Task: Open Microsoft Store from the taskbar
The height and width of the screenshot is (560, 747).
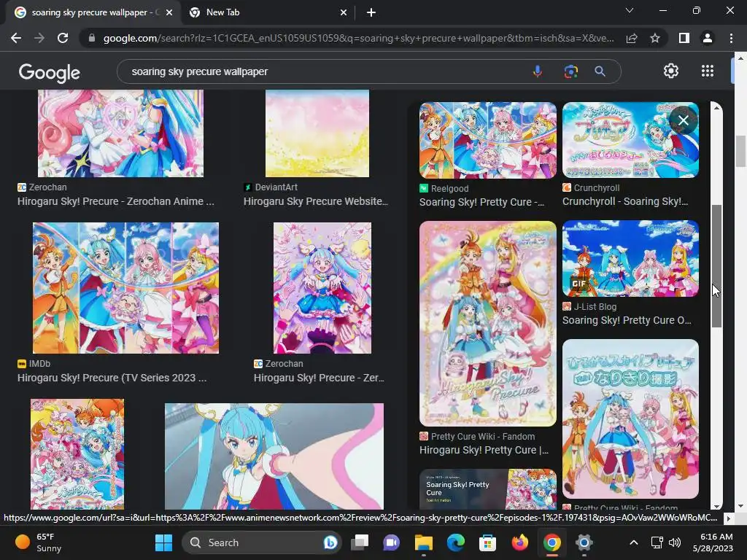Action: [487, 542]
